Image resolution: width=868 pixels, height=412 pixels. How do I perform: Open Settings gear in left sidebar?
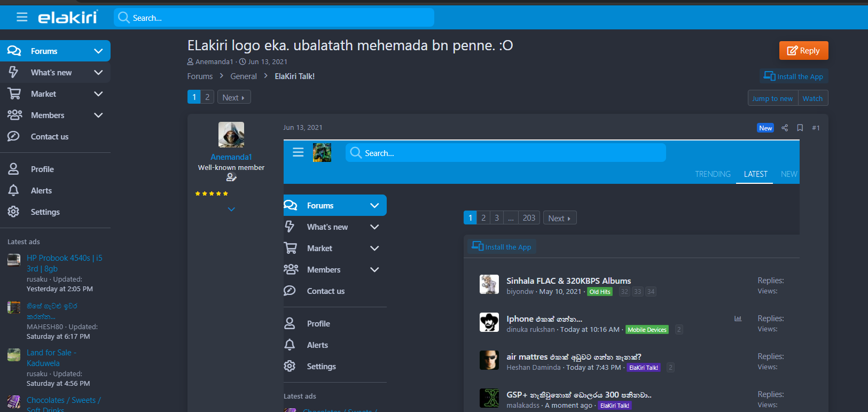[x=13, y=212]
